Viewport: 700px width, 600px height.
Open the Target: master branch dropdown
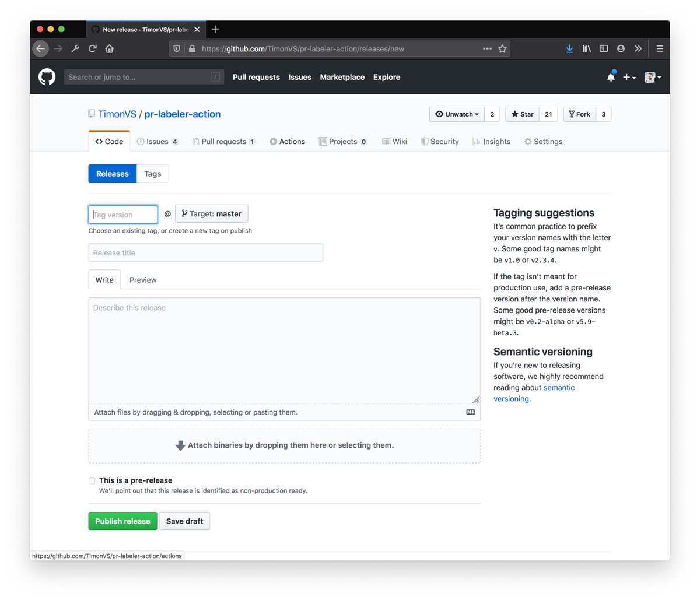(x=211, y=214)
